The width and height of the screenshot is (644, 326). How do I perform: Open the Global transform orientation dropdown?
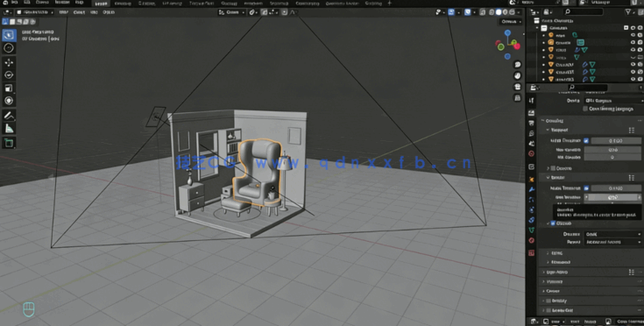click(x=232, y=12)
